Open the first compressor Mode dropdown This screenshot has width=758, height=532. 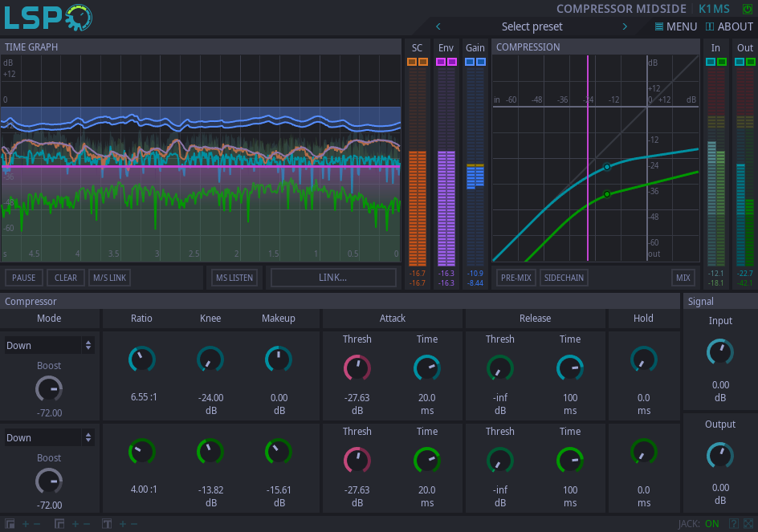tap(49, 346)
